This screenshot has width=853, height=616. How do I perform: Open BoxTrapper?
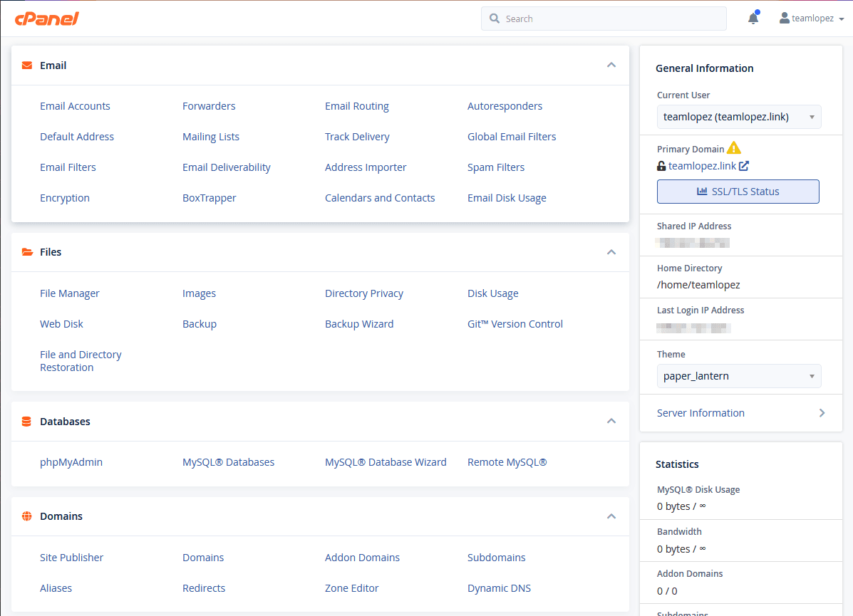(x=209, y=198)
